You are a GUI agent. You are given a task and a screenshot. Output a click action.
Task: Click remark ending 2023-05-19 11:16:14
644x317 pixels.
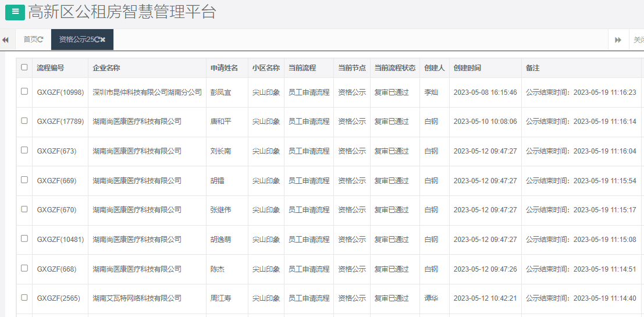581,122
